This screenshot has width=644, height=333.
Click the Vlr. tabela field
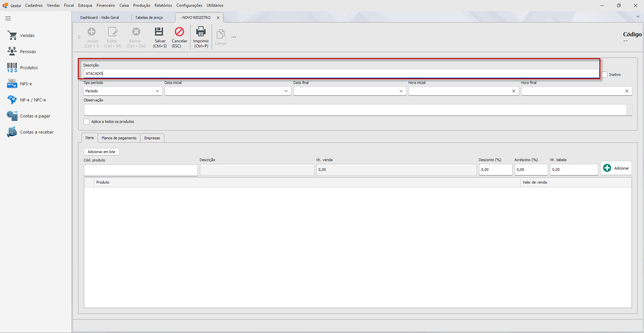click(574, 170)
